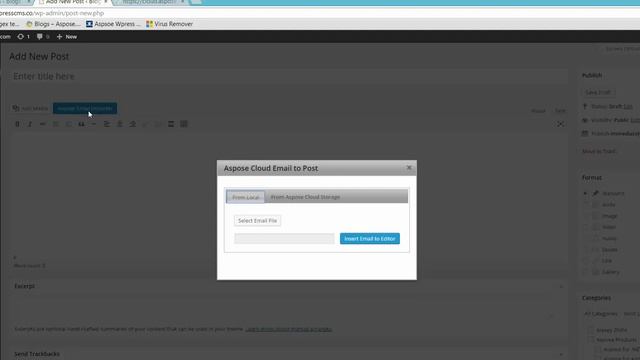This screenshot has height=360, width=640.
Task: Align text center in the editor toolbar
Action: pos(120,124)
